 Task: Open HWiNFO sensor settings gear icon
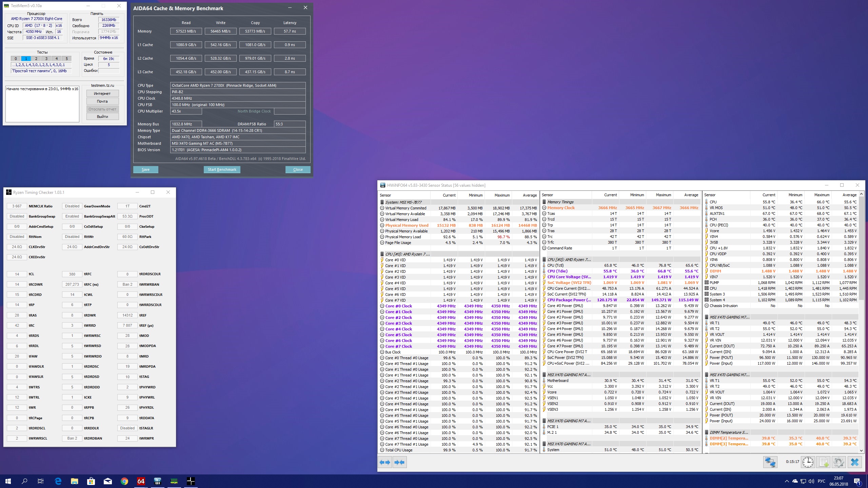(839, 462)
